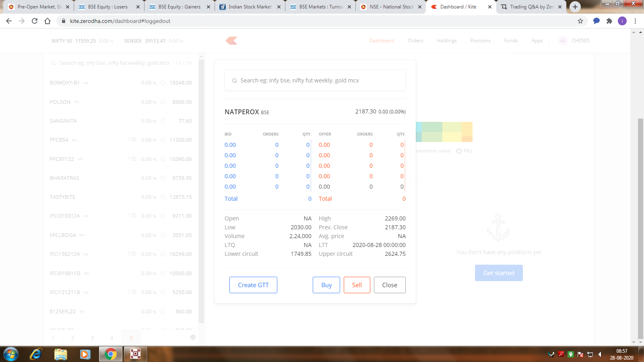Click the browser back arrow
The image size is (644, 362).
(x=9, y=21)
